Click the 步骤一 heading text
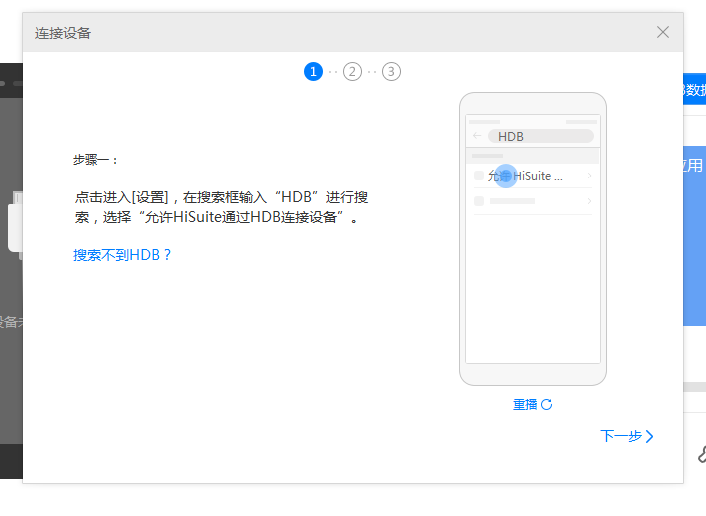This screenshot has height=516, width=706. [x=95, y=160]
